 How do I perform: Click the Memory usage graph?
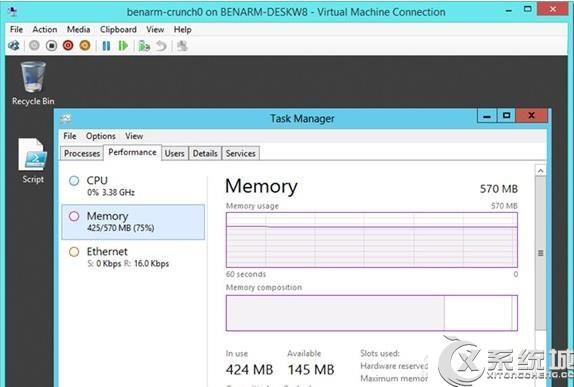(x=372, y=240)
